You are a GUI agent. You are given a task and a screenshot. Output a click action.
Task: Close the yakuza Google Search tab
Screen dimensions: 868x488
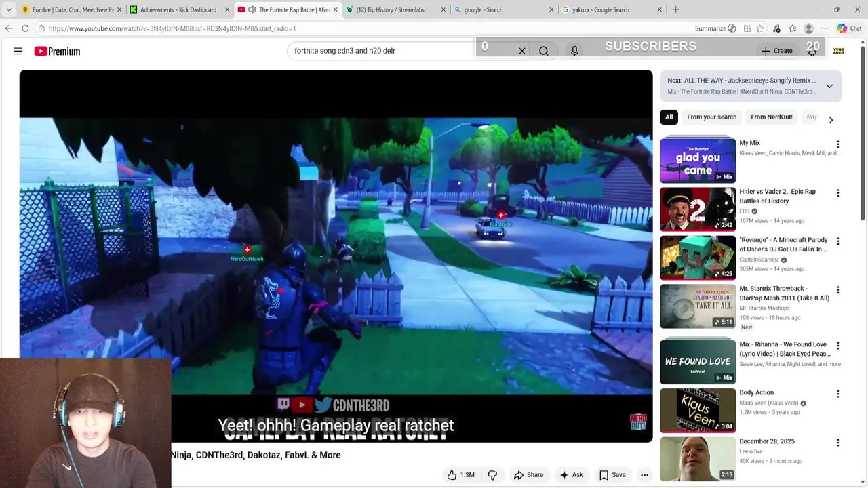660,9
